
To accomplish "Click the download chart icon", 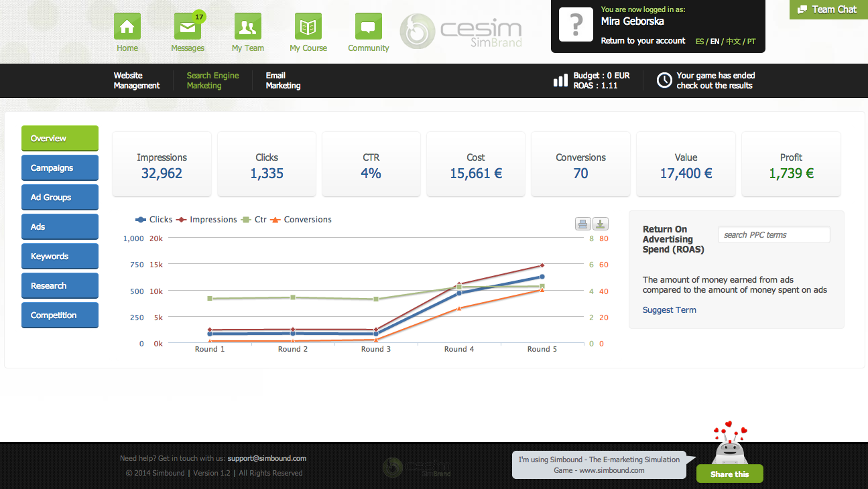I will click(x=600, y=224).
